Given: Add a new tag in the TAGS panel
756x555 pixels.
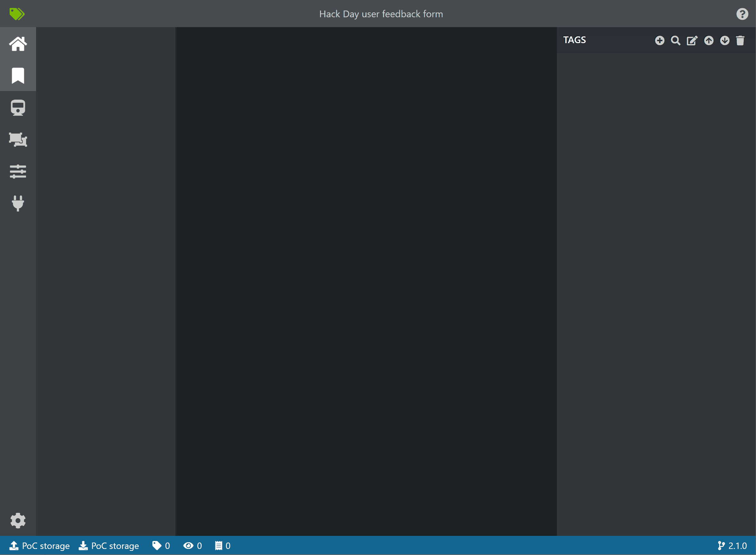Looking at the screenshot, I should coord(660,40).
